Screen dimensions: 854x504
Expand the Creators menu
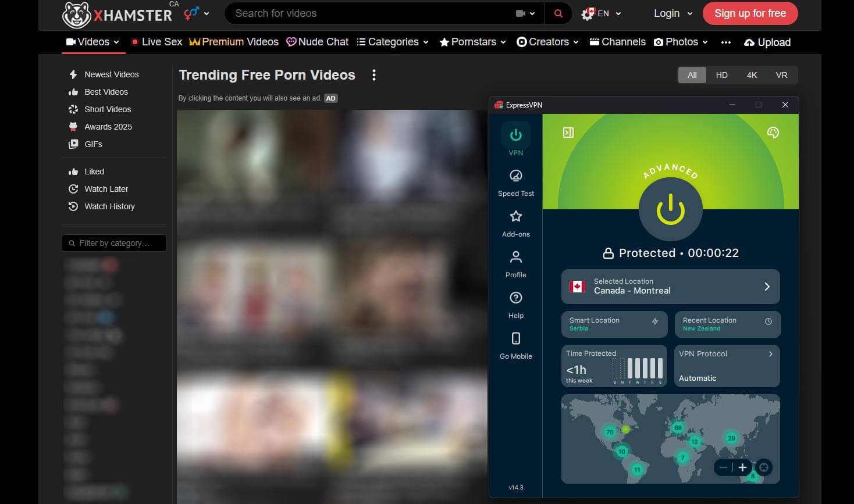548,42
